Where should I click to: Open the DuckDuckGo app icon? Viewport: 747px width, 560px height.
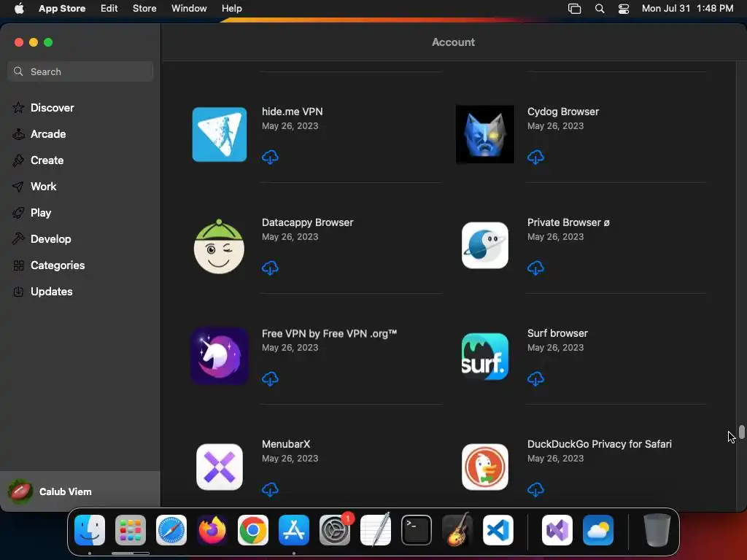[x=485, y=467]
